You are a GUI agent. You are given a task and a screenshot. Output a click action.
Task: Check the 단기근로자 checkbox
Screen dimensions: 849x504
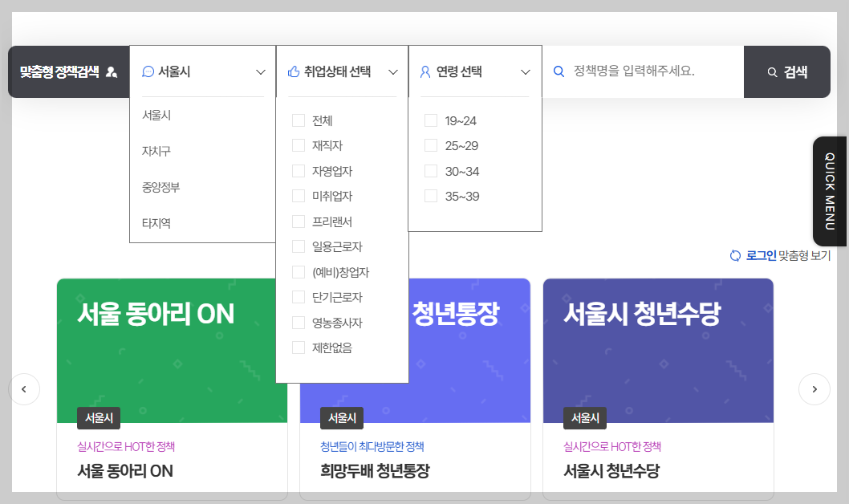pos(299,297)
